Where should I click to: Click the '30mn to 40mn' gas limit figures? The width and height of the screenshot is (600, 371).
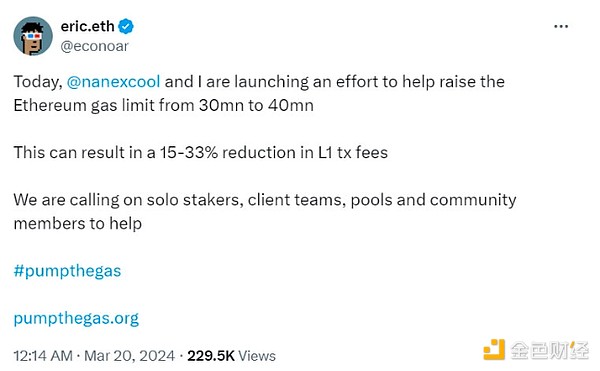click(x=256, y=105)
